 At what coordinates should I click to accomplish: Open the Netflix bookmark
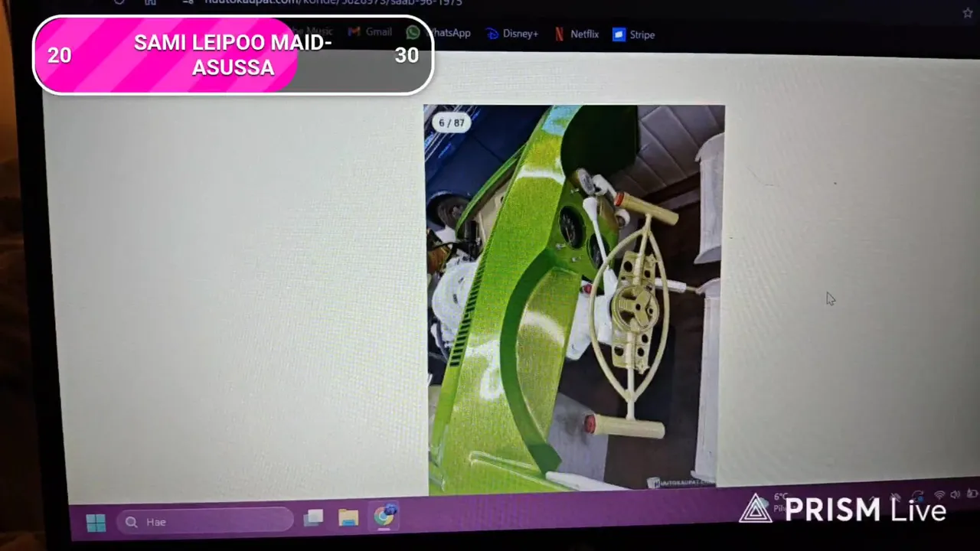point(576,34)
